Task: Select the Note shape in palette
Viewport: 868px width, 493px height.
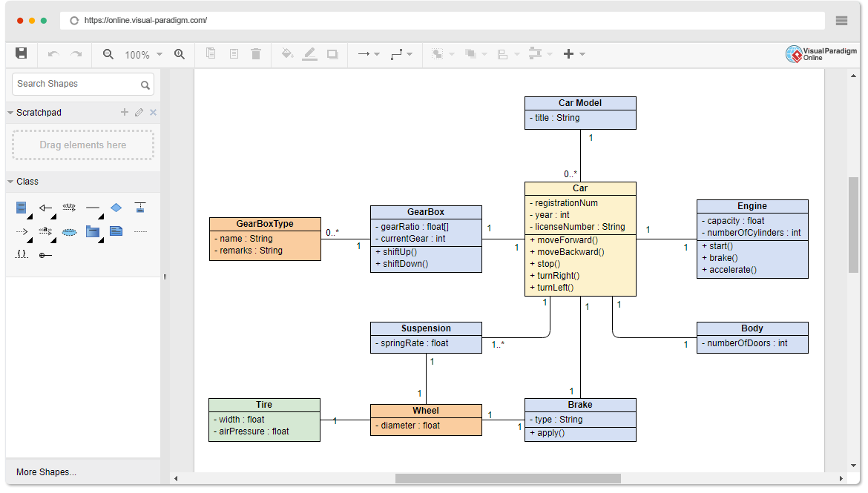Action: 116,231
